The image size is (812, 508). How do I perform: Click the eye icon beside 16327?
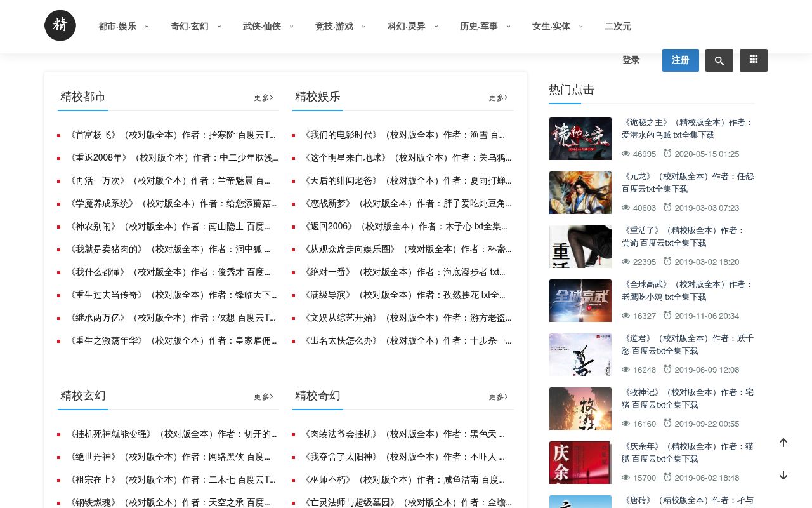click(626, 316)
